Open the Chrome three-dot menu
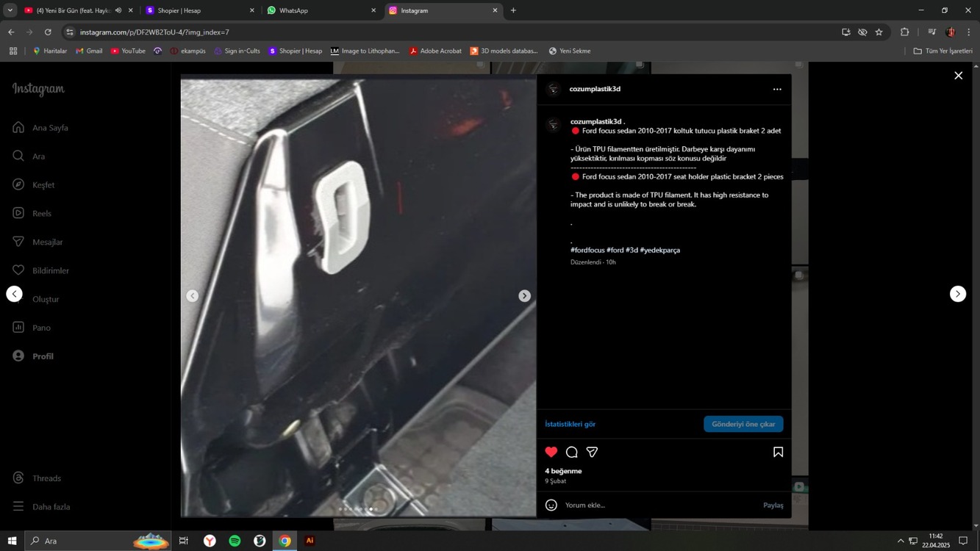 click(x=969, y=32)
